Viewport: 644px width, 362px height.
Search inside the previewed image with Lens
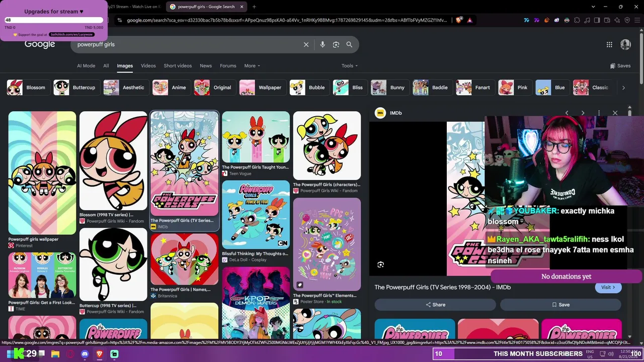pyautogui.click(x=381, y=264)
